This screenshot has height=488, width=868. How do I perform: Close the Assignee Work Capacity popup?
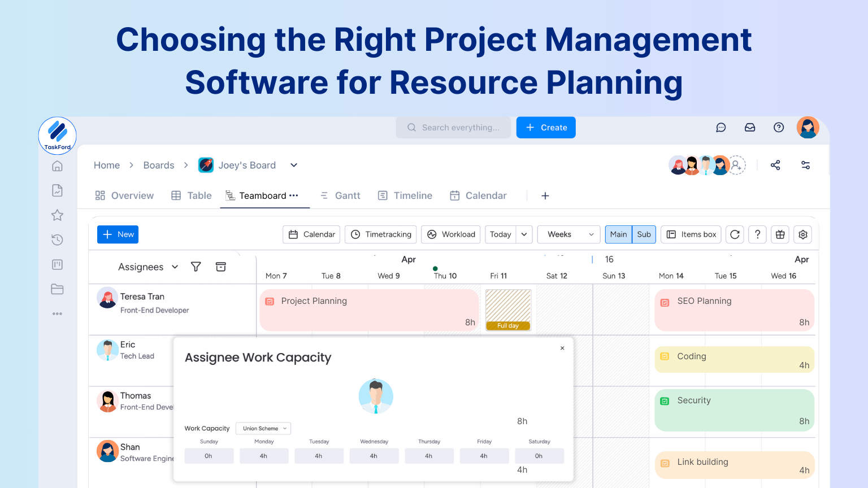562,348
